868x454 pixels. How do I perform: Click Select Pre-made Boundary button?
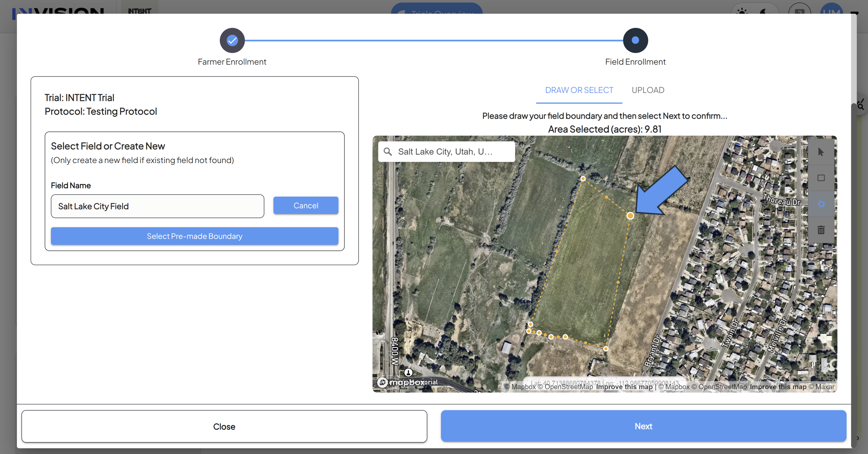click(194, 236)
